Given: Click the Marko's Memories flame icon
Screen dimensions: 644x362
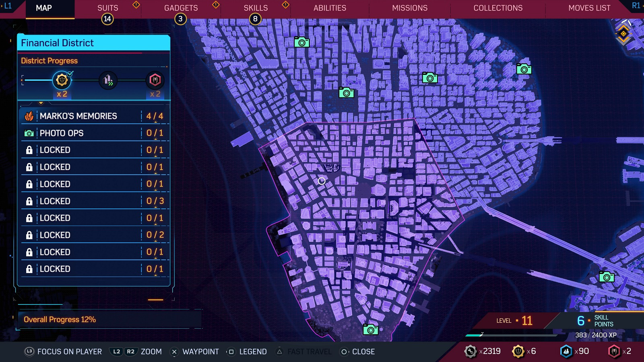Looking at the screenshot, I should (x=29, y=116).
